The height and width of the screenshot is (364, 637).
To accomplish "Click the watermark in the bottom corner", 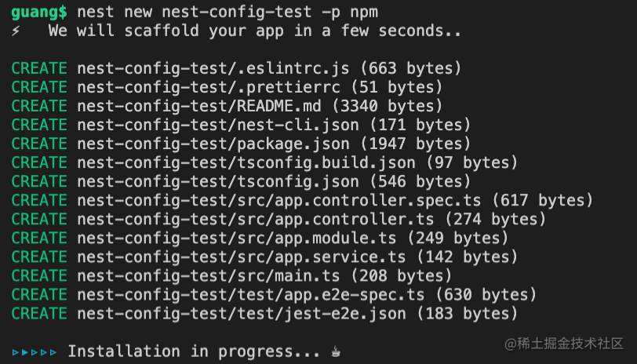I will coord(565,344).
